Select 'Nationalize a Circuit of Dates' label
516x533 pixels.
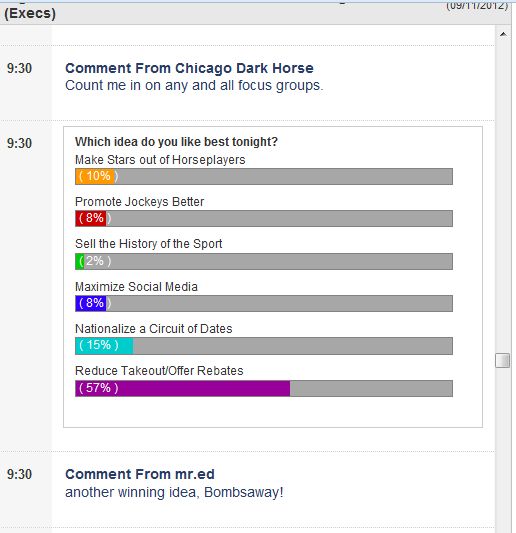pos(154,329)
